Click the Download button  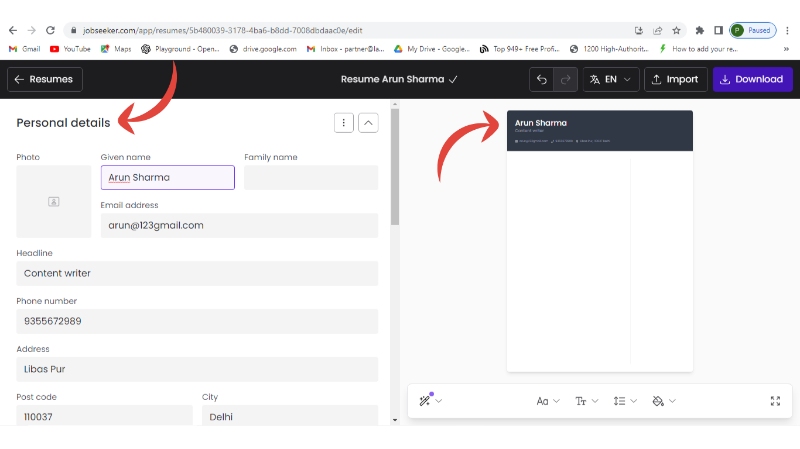click(752, 80)
